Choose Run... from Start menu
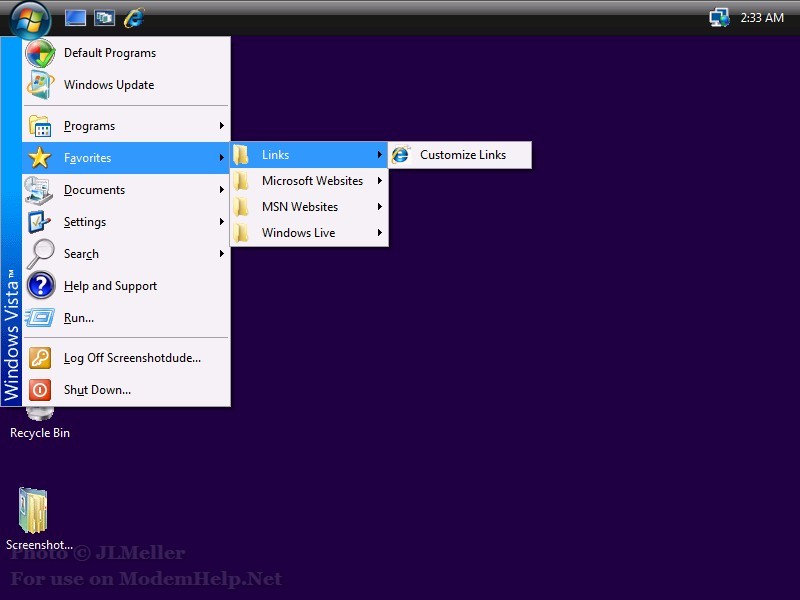 [126, 318]
